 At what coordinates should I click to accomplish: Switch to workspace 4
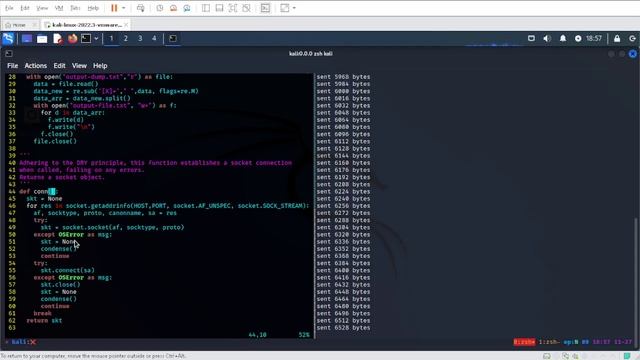click(154, 38)
